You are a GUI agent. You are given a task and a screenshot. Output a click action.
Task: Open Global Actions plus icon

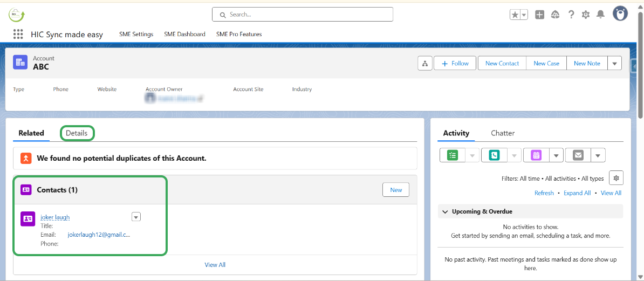(540, 15)
